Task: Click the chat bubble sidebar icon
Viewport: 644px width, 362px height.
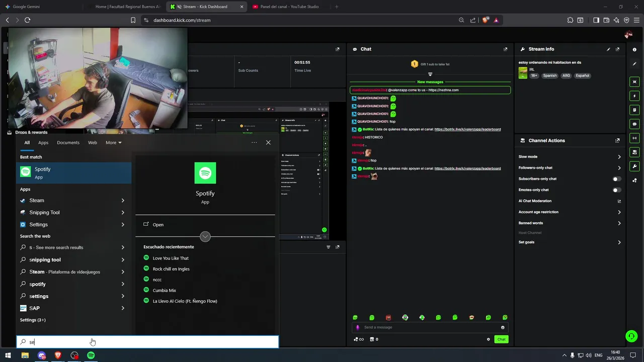Action: tap(634, 124)
